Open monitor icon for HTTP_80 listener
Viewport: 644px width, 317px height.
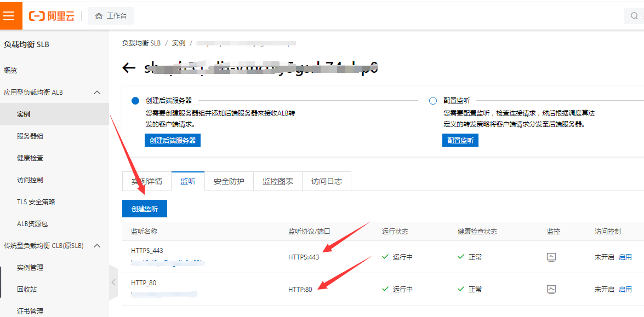551,289
